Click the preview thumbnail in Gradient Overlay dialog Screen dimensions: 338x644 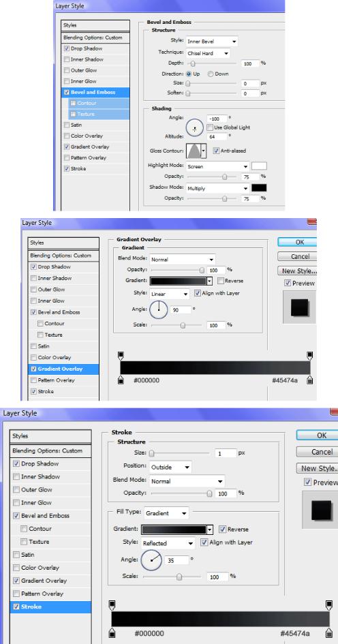pos(300,307)
